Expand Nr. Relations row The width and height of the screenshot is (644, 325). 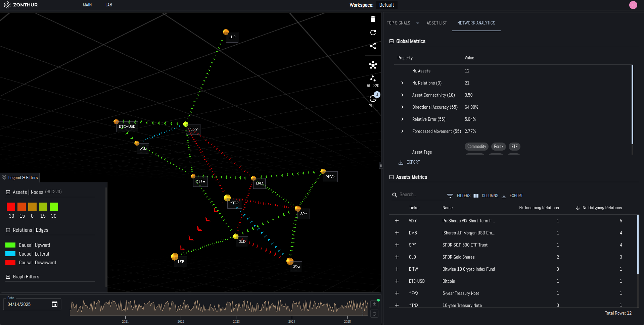click(402, 83)
